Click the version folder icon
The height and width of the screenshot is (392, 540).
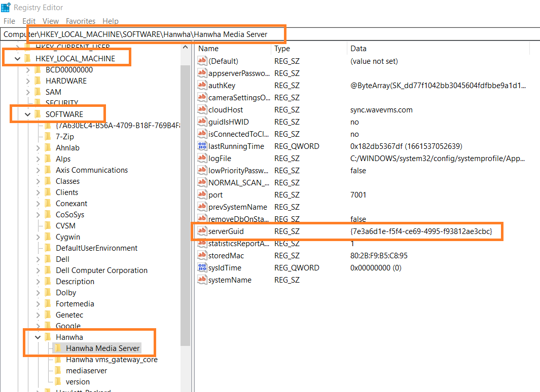(58, 382)
